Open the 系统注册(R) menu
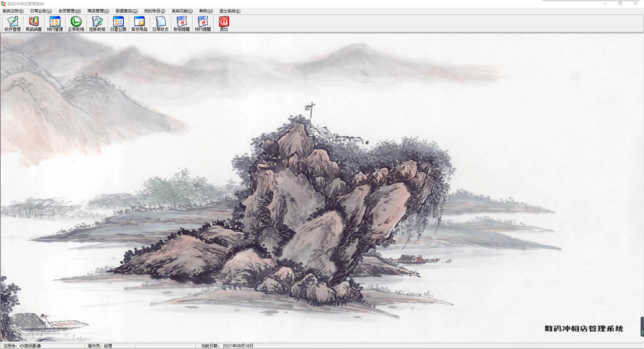Screen dimensions: 644x349 pos(13,11)
